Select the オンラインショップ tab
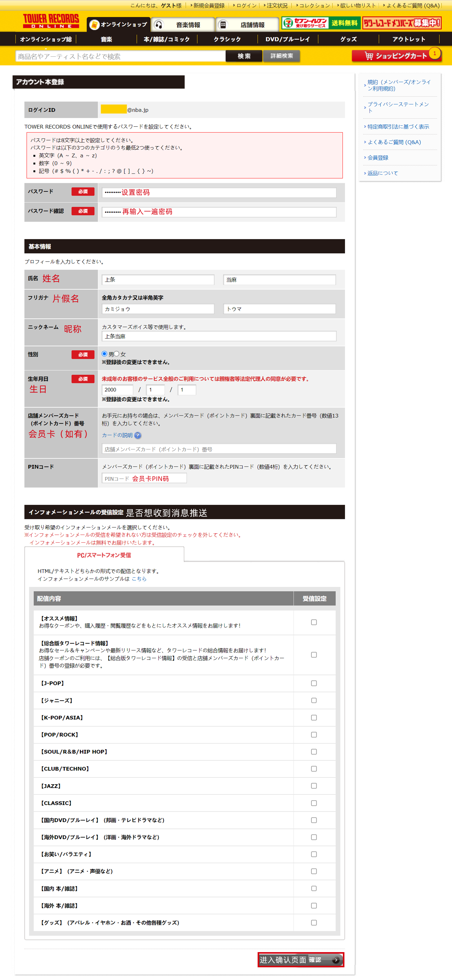 [x=118, y=24]
